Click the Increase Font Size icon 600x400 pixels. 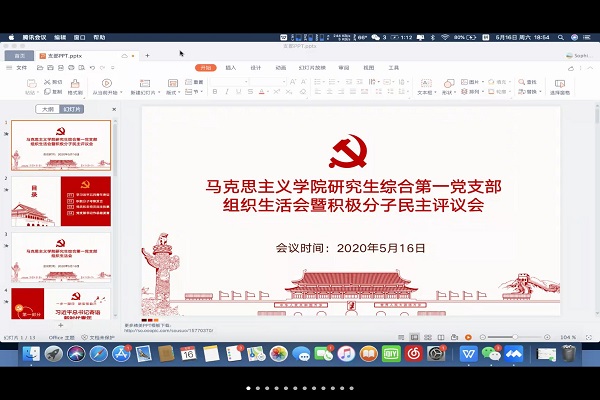point(293,82)
